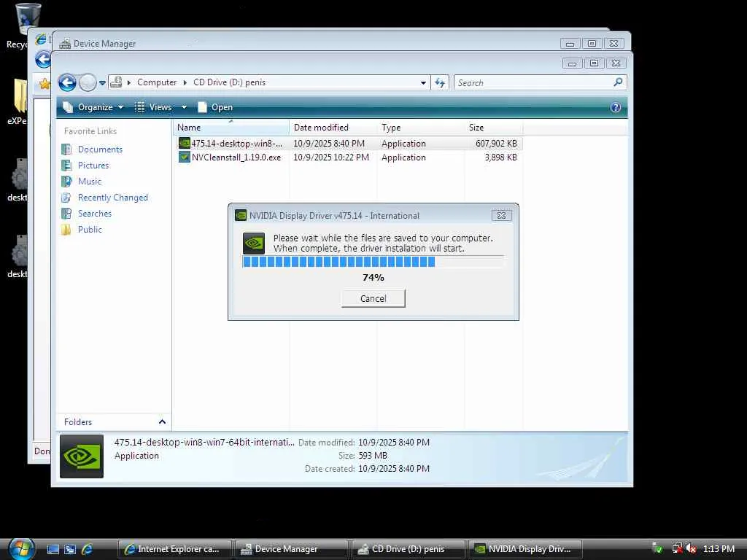Click the 3,898 KB size cell
The height and width of the screenshot is (560, 747).
[x=500, y=157]
